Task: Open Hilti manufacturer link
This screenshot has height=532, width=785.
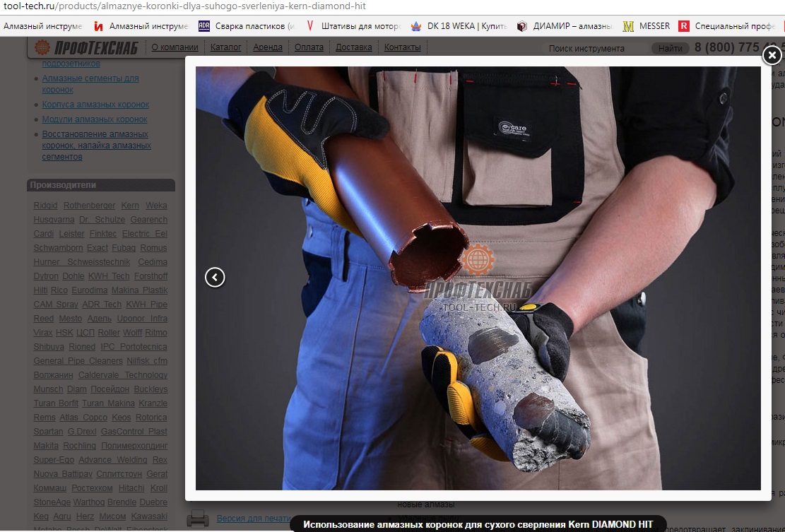Action: [x=40, y=290]
